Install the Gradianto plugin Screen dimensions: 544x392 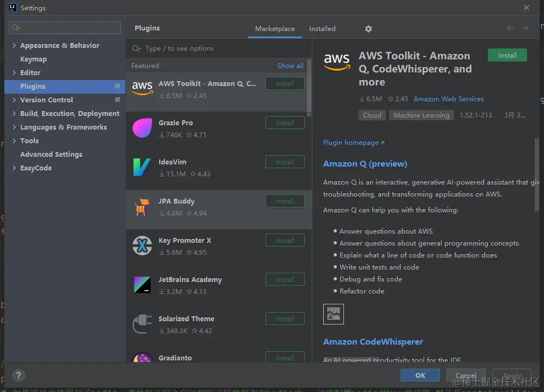click(x=285, y=357)
